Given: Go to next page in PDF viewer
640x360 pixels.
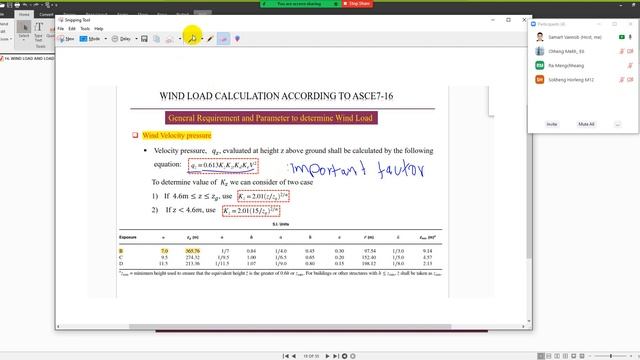Looking at the screenshot, I should tap(327, 356).
